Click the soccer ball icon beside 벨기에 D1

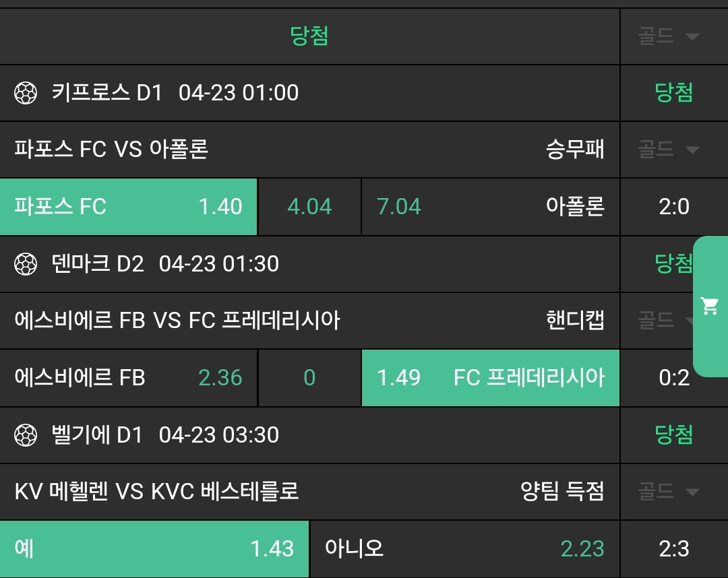pos(26,435)
